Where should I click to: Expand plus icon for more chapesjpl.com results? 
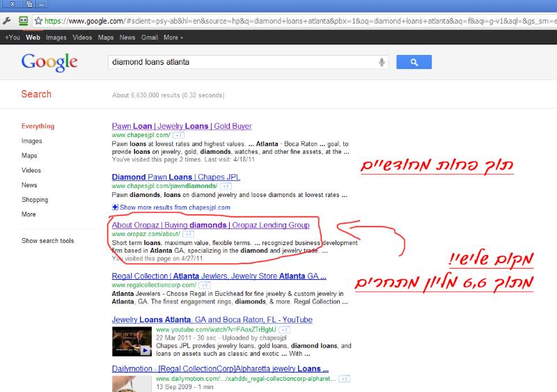click(115, 207)
